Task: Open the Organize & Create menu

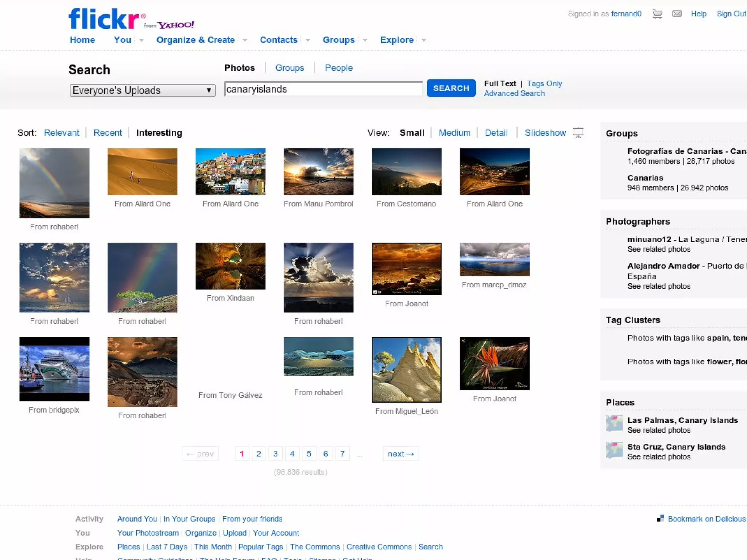Action: point(196,40)
